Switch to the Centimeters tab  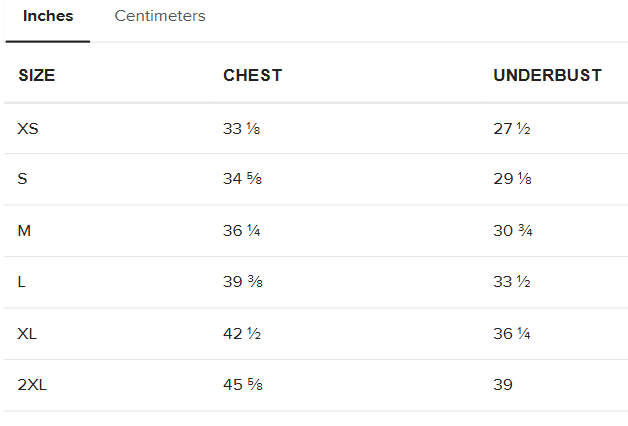click(160, 16)
